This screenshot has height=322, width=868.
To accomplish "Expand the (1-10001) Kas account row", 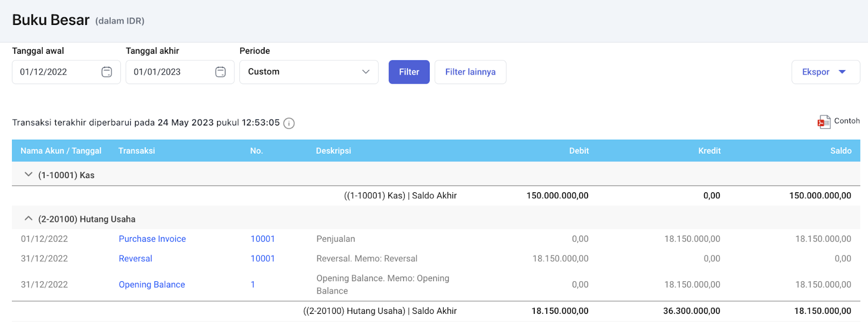I will (29, 175).
